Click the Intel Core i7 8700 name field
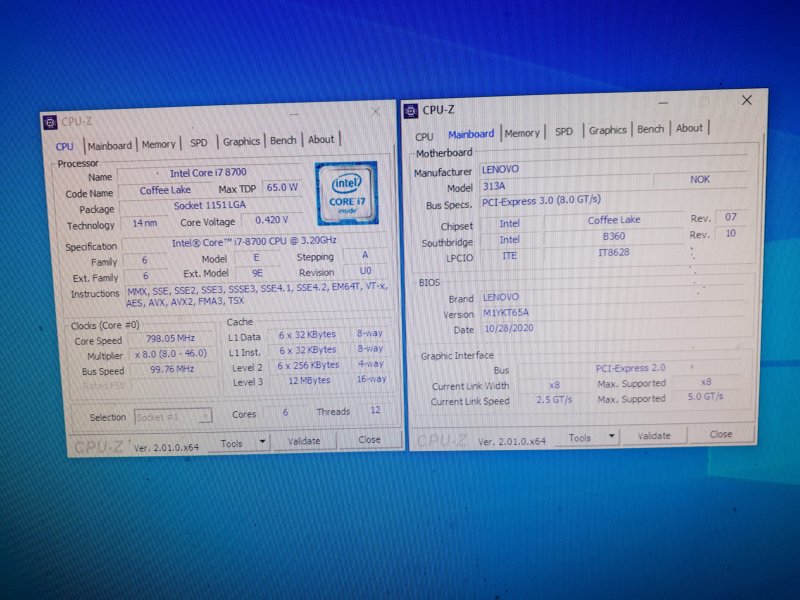This screenshot has height=600, width=800. point(208,173)
